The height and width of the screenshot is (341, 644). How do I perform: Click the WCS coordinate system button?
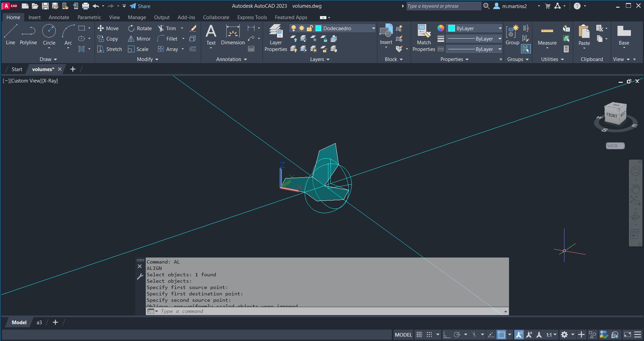point(615,146)
